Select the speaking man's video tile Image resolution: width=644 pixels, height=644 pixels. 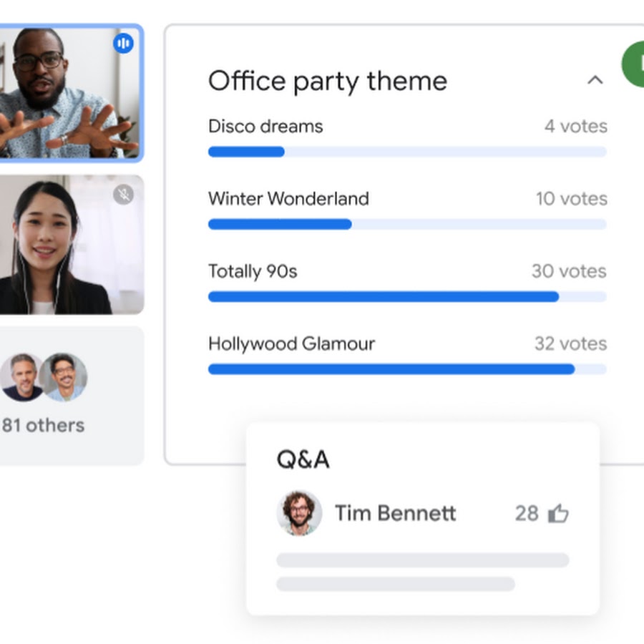click(71, 93)
